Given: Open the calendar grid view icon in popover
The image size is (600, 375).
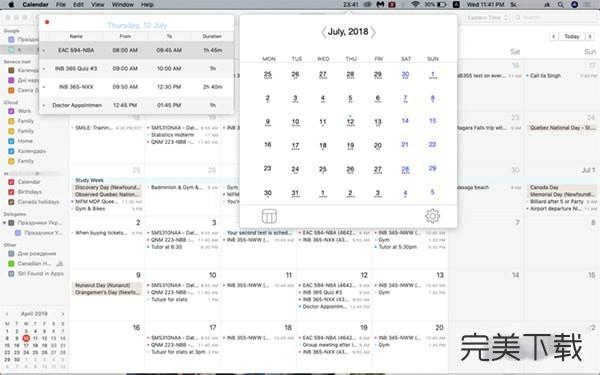Looking at the screenshot, I should 269,216.
